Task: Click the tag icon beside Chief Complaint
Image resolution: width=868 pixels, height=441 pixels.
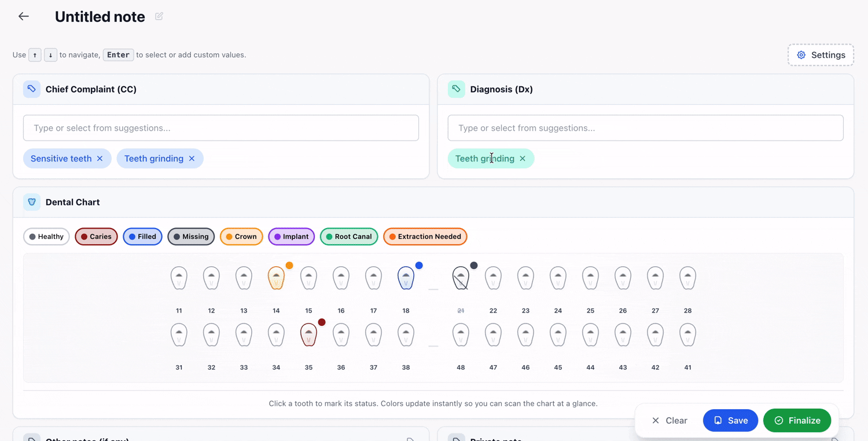Action: pos(31,89)
